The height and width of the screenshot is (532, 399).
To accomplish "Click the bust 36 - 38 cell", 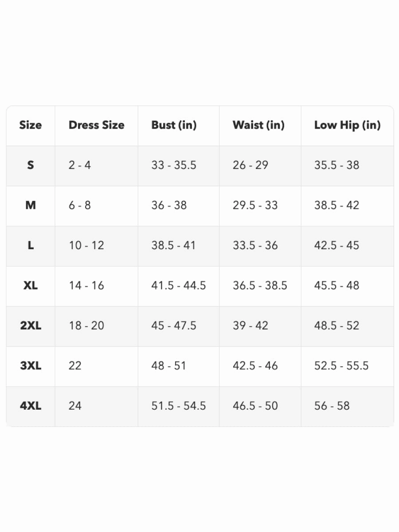I will 169,205.
